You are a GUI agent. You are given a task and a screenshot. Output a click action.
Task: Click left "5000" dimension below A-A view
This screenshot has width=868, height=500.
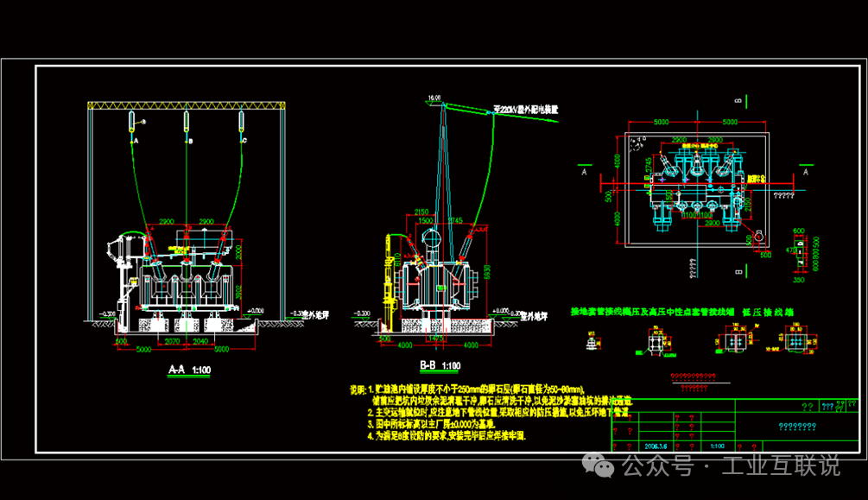click(144, 350)
